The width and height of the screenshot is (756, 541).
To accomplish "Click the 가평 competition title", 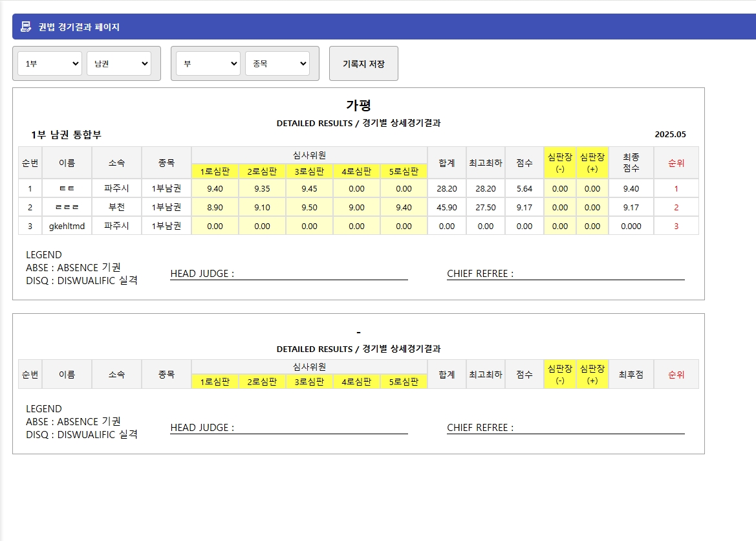I will (358, 105).
